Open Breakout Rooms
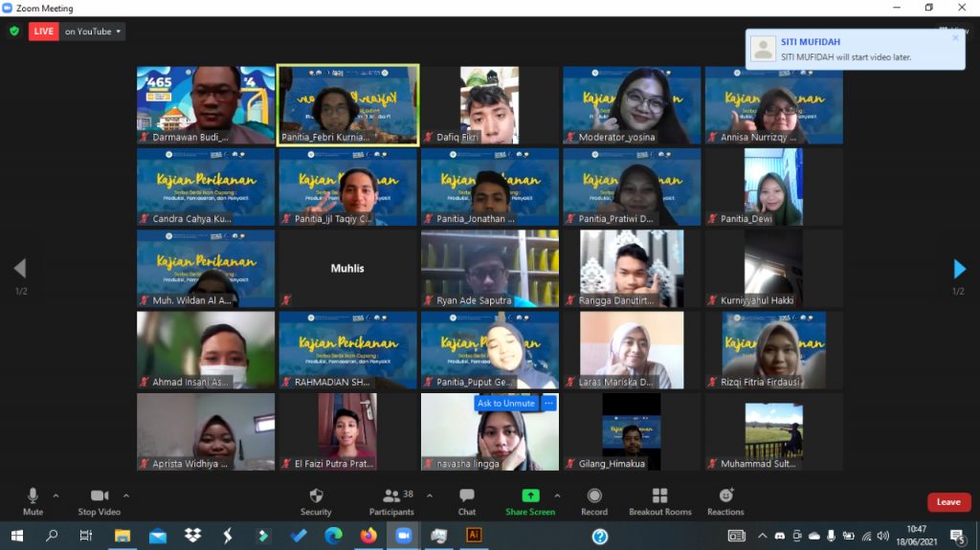980x550 pixels. click(x=659, y=501)
